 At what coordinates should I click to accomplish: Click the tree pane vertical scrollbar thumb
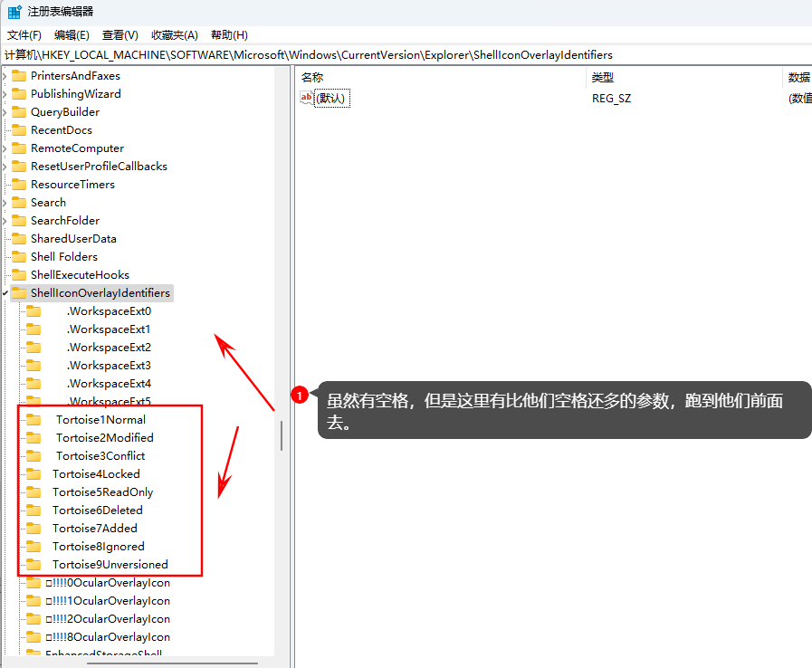point(282,435)
